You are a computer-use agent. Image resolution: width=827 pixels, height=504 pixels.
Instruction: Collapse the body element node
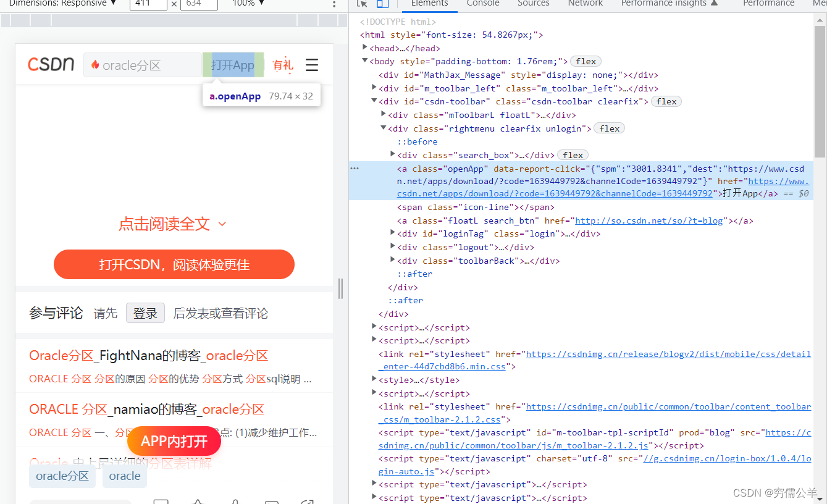(x=365, y=61)
